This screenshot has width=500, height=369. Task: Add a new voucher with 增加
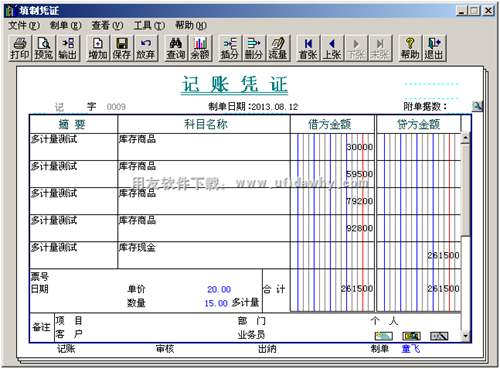click(x=98, y=48)
